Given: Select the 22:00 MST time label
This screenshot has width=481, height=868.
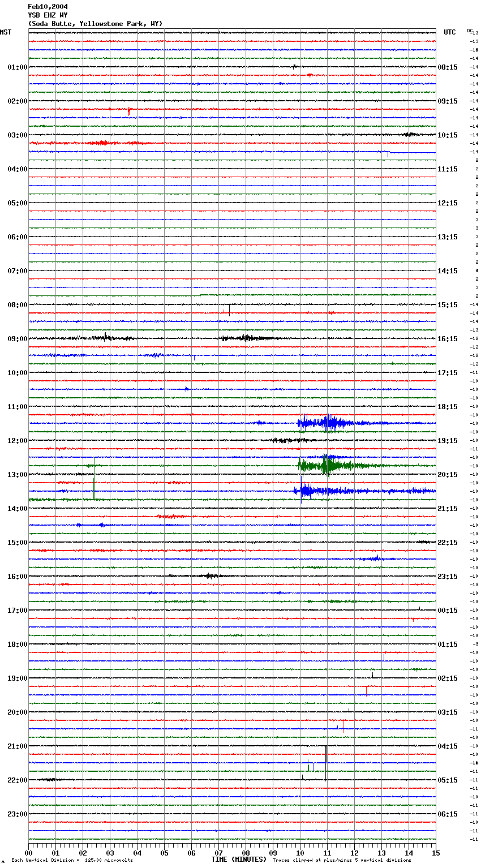Looking at the screenshot, I should coord(18,780).
